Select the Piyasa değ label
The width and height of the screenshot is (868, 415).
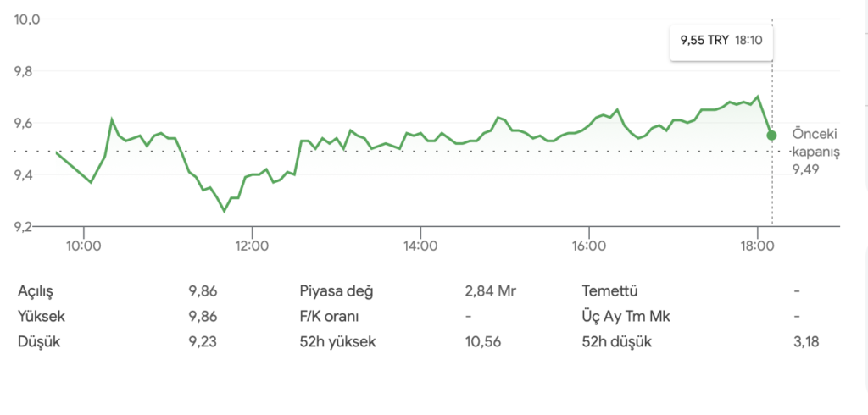(337, 291)
